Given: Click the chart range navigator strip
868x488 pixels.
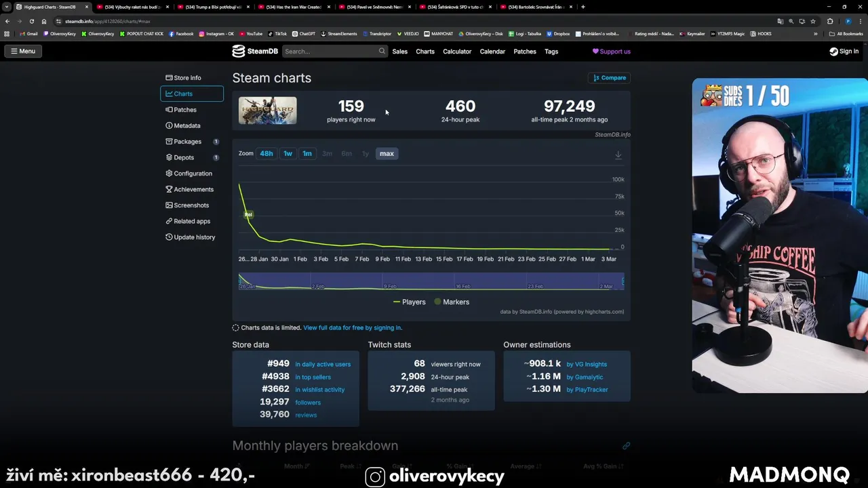Looking at the screenshot, I should click(x=431, y=281).
